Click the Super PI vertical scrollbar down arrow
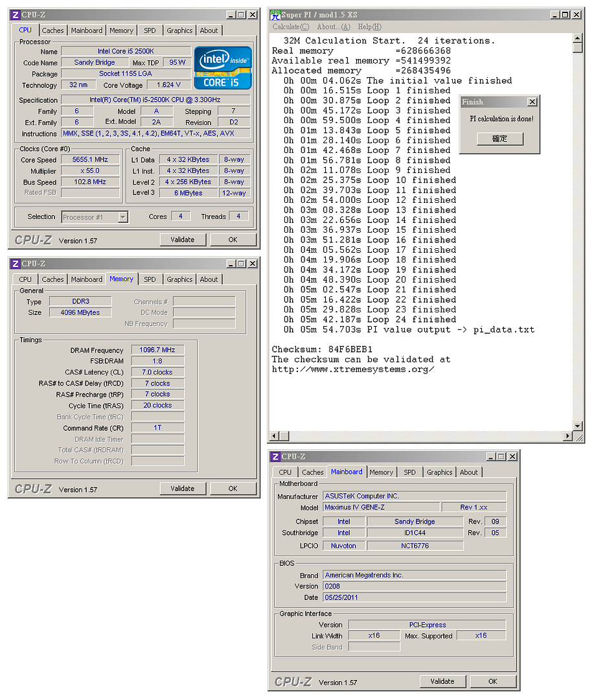594x700 pixels. tap(578, 426)
